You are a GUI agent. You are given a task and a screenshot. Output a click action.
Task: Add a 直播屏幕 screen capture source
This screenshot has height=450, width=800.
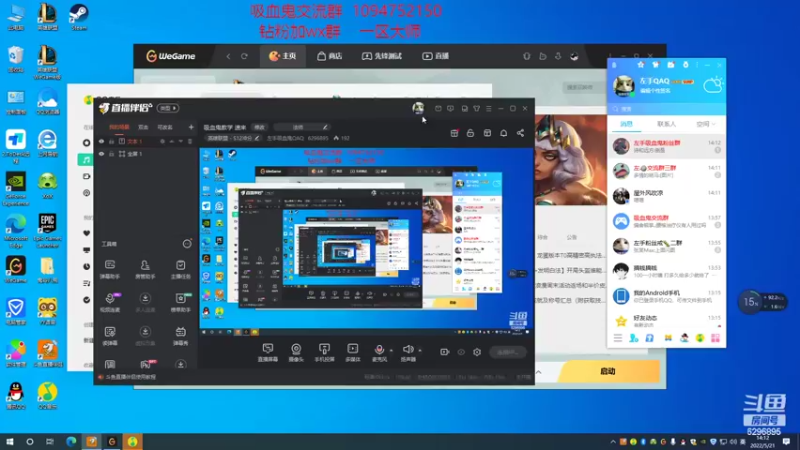[x=267, y=352]
